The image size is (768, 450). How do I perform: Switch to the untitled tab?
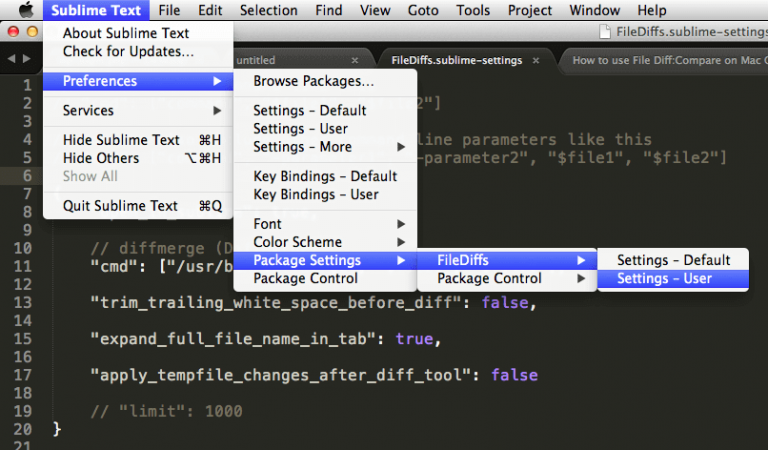tap(255, 60)
